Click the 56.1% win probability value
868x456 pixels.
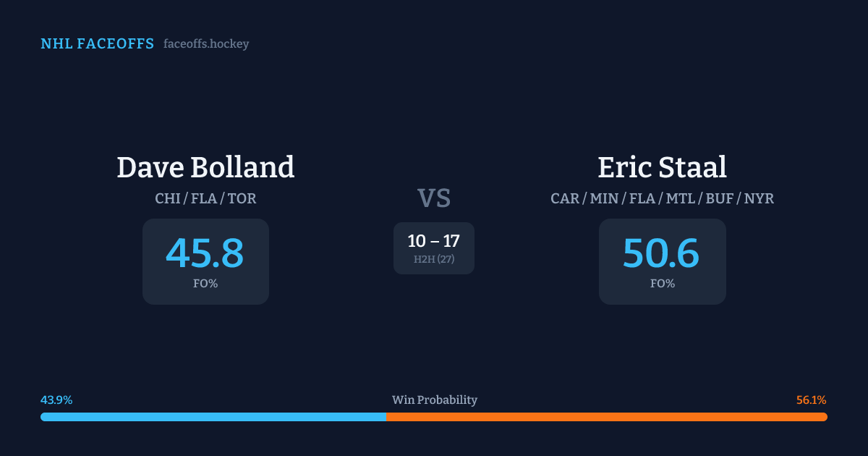point(811,400)
